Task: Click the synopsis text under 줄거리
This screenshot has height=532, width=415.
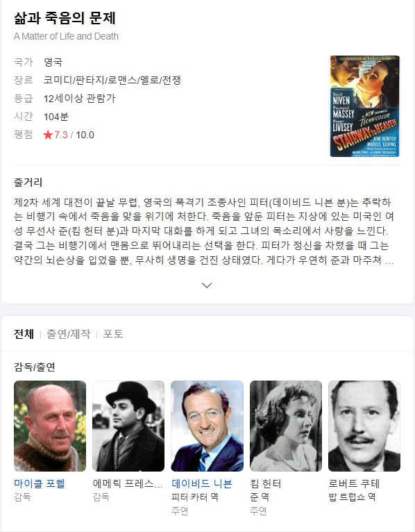Action: click(203, 231)
